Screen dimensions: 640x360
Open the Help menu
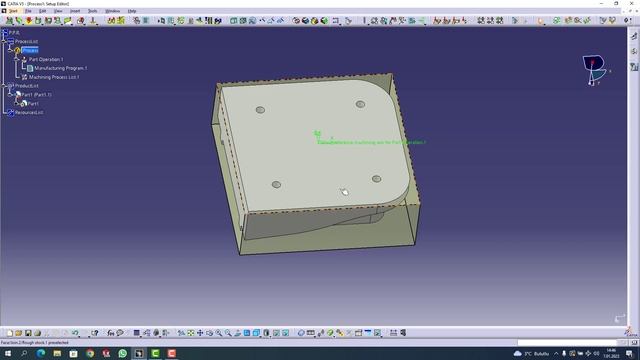132,11
